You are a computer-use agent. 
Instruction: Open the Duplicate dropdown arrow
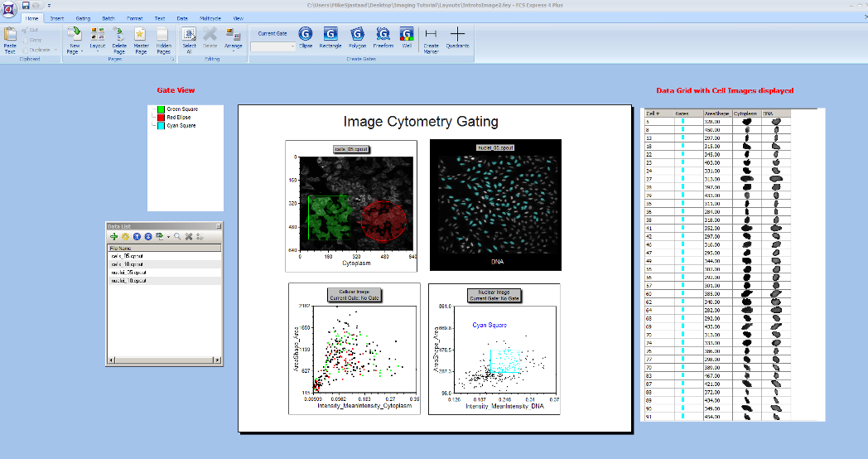(55, 50)
